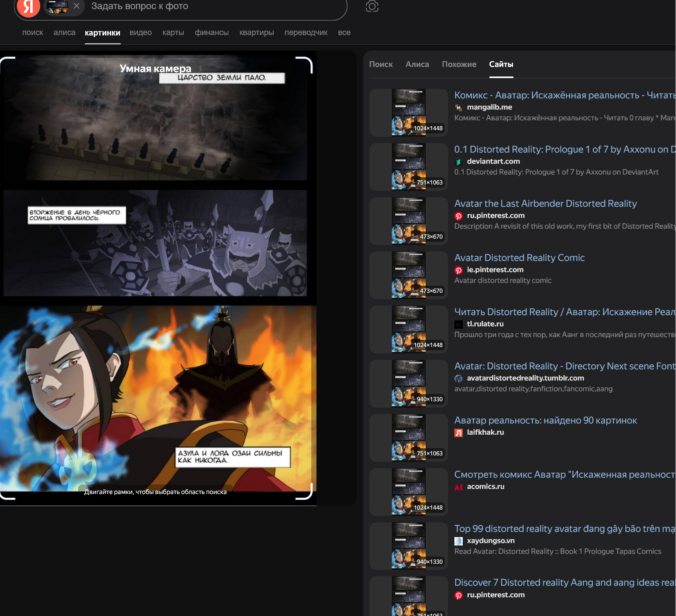Open 'Avatar Distorted Reality Comic' link
Image resolution: width=676 pixels, height=616 pixels.
(519, 258)
